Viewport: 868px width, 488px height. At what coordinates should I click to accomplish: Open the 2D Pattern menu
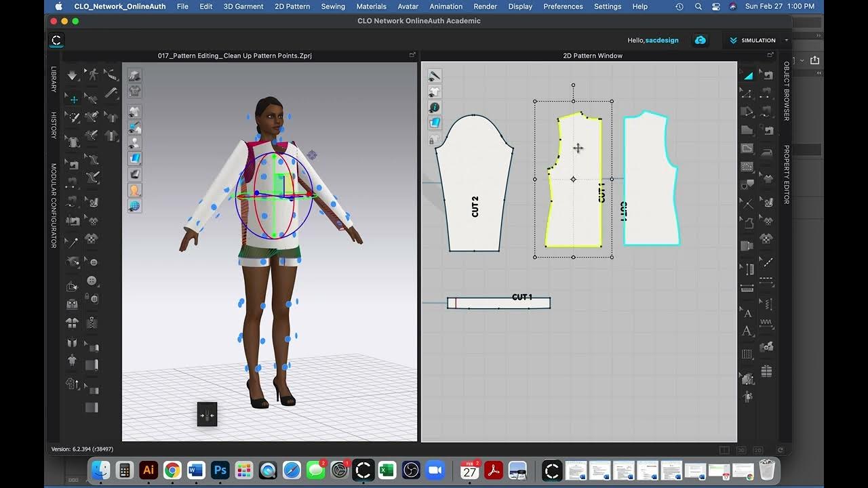tap(292, 6)
